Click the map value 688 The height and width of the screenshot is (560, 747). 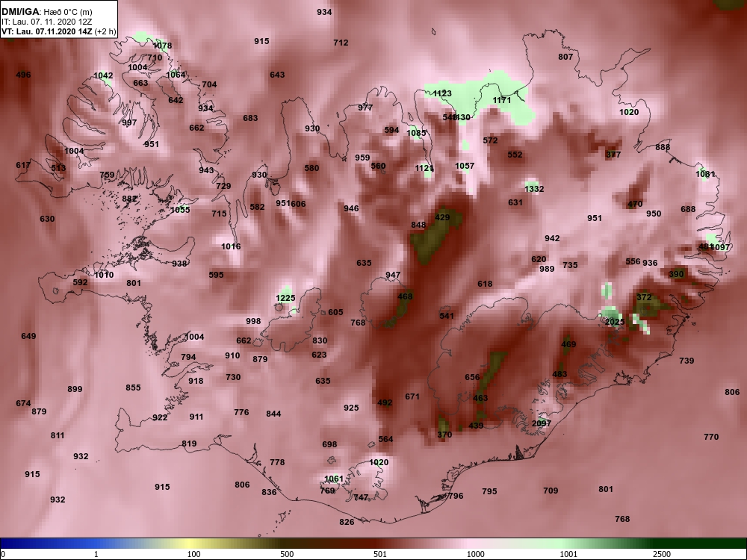[x=689, y=209]
